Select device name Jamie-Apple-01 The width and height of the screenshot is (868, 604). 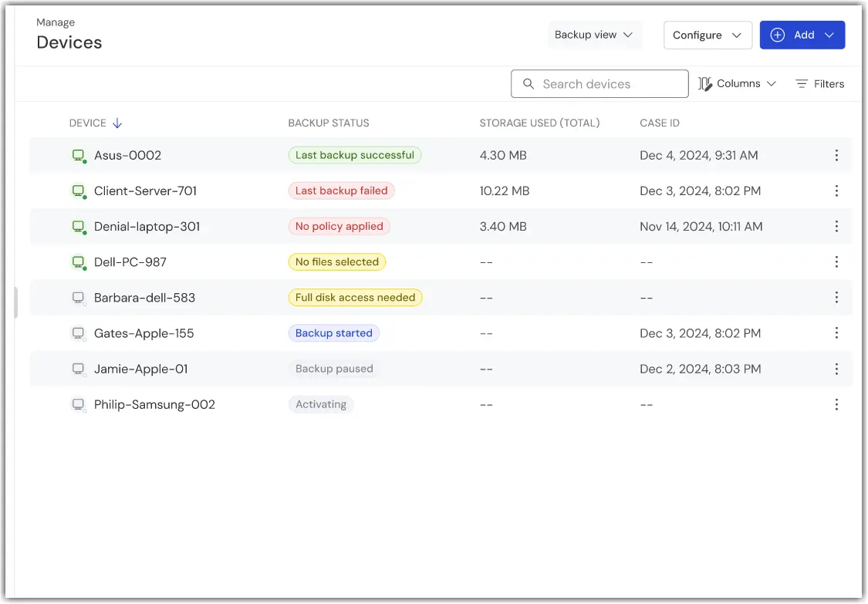pyautogui.click(x=140, y=369)
